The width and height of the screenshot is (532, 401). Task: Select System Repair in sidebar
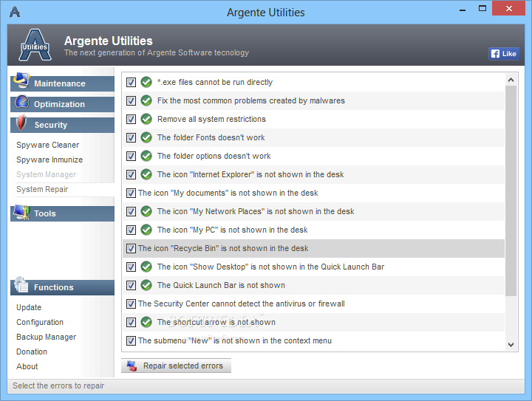point(42,189)
